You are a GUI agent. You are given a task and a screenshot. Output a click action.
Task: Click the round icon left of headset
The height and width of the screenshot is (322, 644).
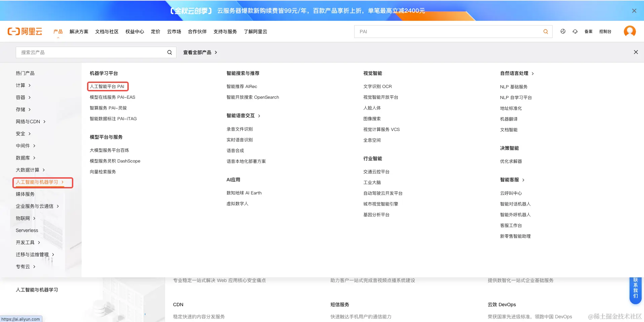point(563,32)
